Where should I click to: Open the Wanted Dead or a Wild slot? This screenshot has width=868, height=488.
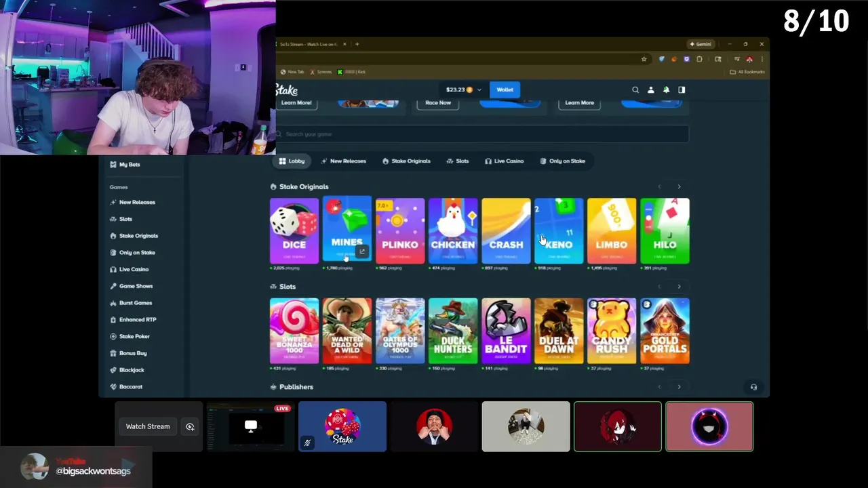pos(347,331)
